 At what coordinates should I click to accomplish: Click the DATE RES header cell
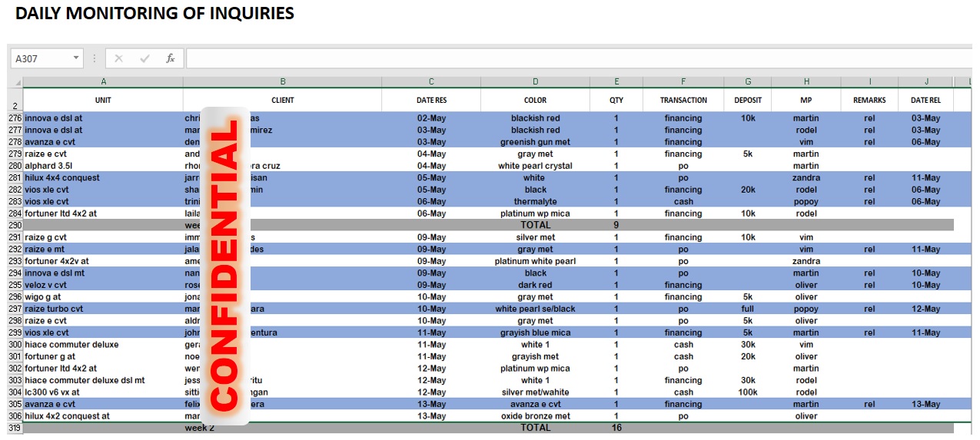[x=431, y=100]
